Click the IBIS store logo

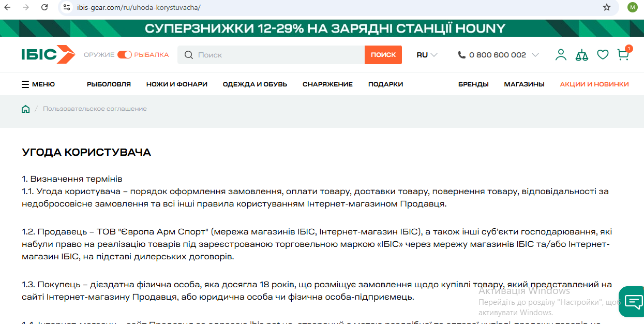click(48, 54)
